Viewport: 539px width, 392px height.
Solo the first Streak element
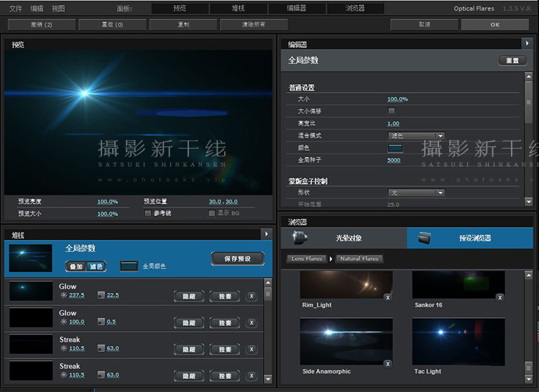(x=225, y=350)
